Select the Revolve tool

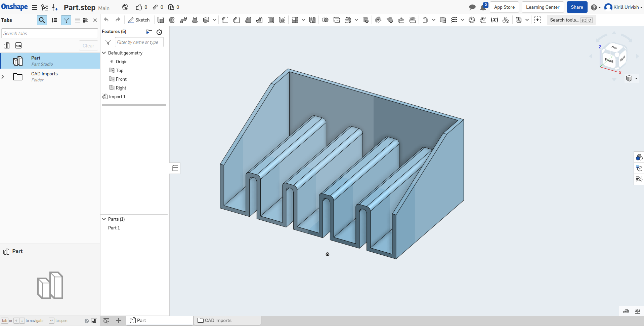(172, 20)
